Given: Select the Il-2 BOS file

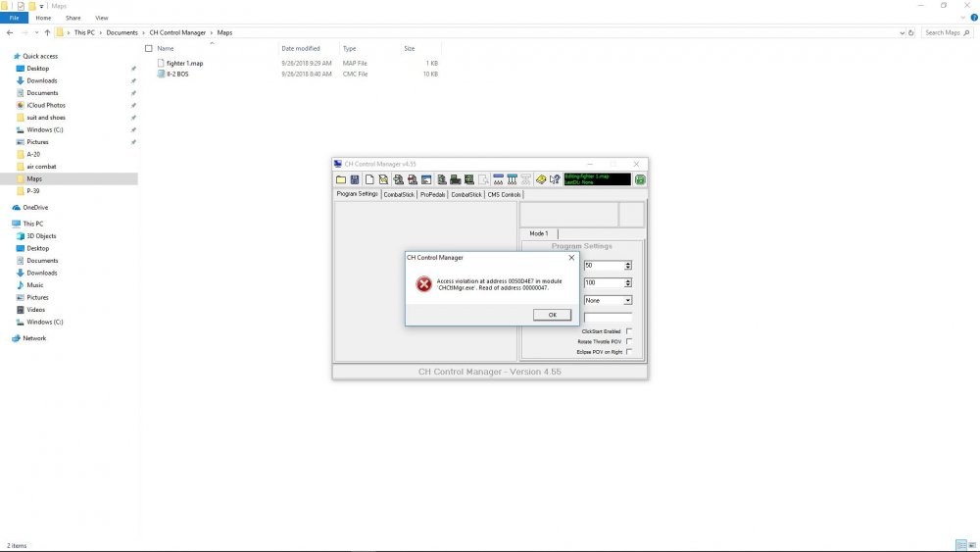Looking at the screenshot, I should (x=176, y=74).
